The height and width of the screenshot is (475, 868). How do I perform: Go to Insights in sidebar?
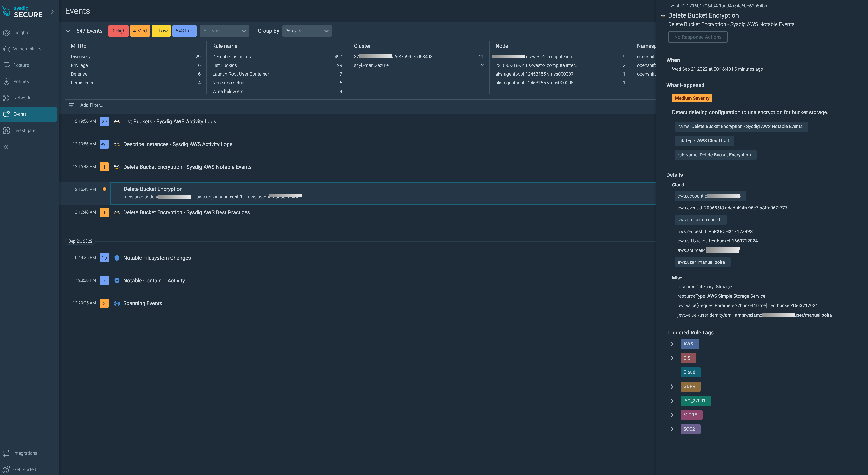(x=21, y=32)
